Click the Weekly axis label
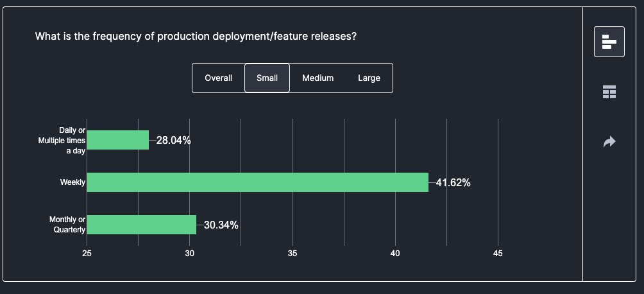 72,182
